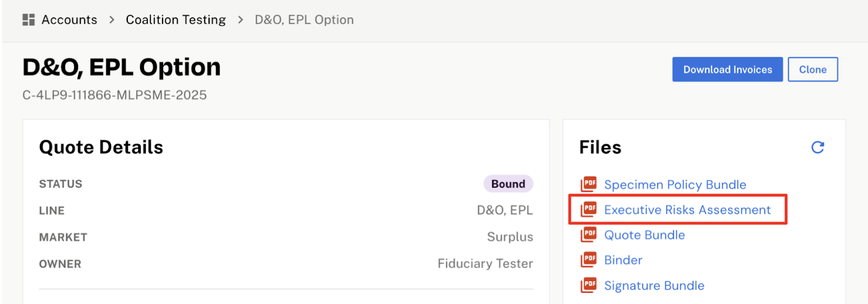The height and width of the screenshot is (304, 868).
Task: Click PDF icon beside Signature Bundle
Action: tap(589, 285)
